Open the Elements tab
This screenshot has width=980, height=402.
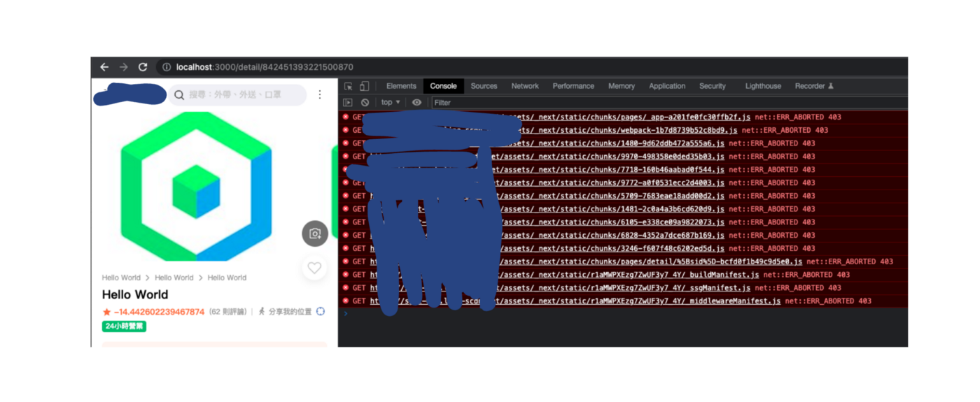point(401,86)
